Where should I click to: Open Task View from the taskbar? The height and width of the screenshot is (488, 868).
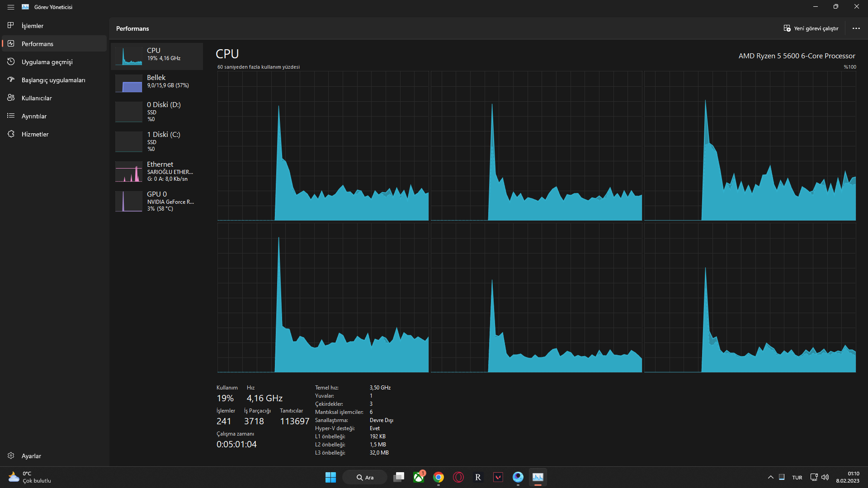(399, 477)
